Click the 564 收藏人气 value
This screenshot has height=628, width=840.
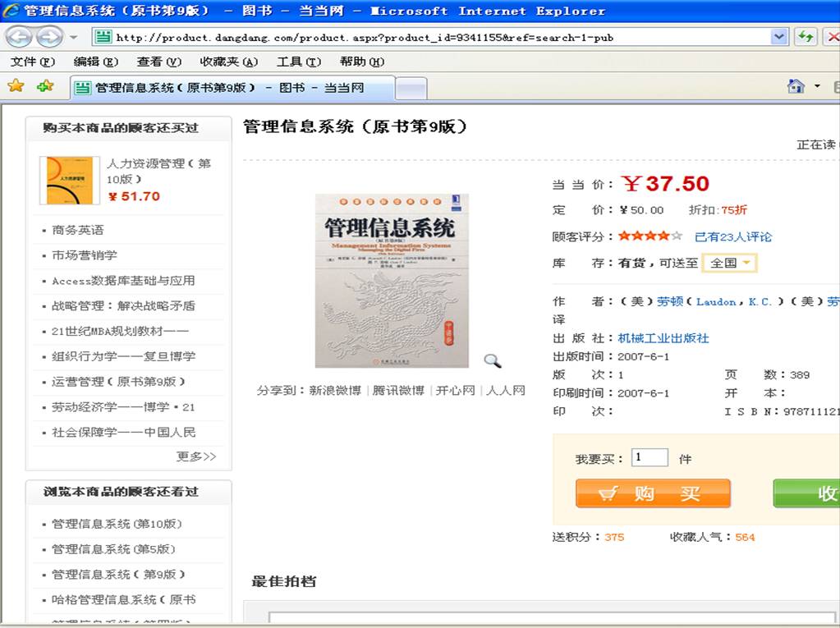[745, 537]
